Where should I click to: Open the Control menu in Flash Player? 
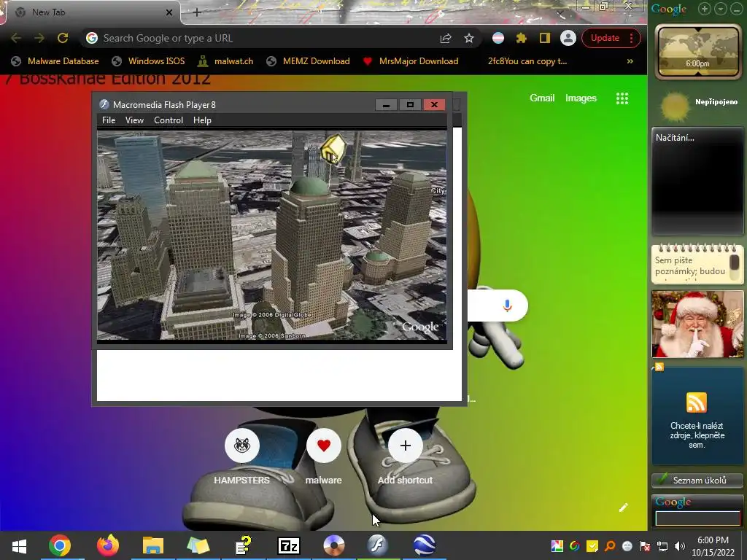[169, 120]
